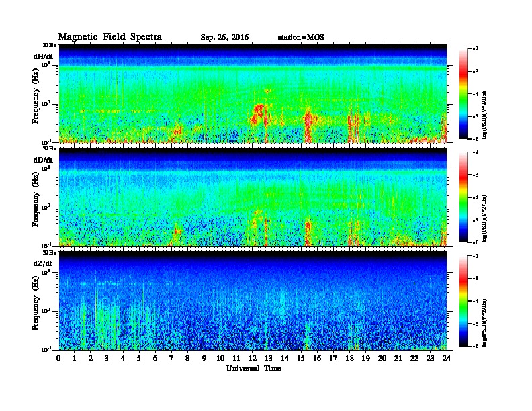Click hour "6" on the Universal Time axis
Image resolution: width=532 pixels, height=411 pixels.
tap(155, 359)
